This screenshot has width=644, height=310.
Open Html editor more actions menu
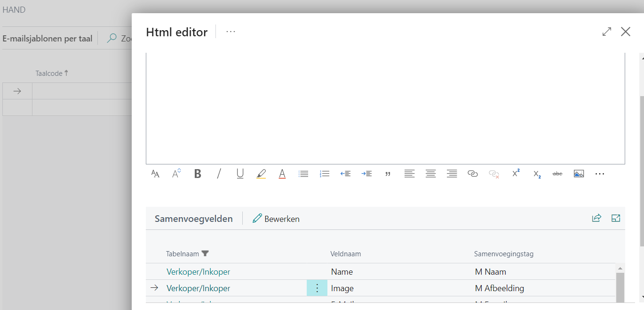[x=231, y=32]
